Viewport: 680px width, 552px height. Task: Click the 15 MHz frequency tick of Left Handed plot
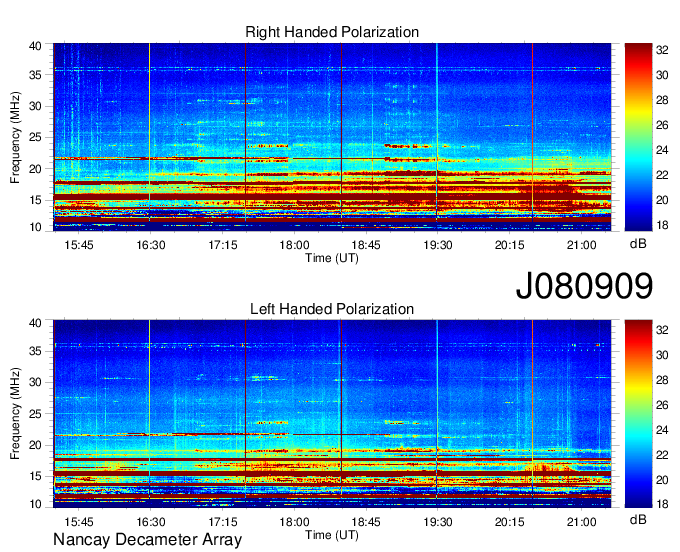(35, 476)
